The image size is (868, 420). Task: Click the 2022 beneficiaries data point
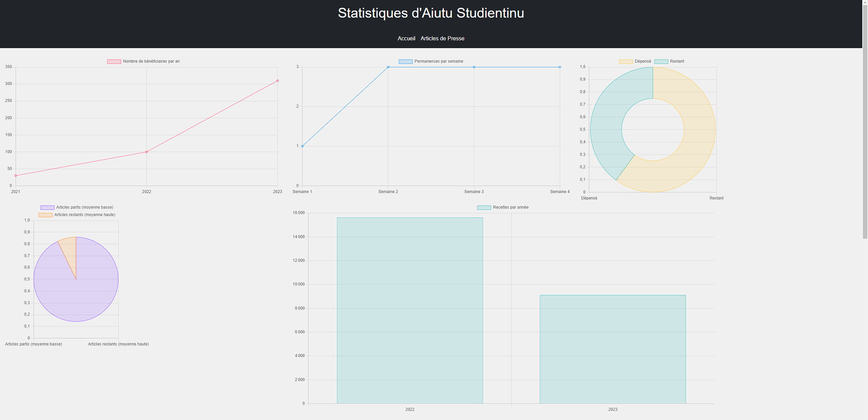point(146,152)
